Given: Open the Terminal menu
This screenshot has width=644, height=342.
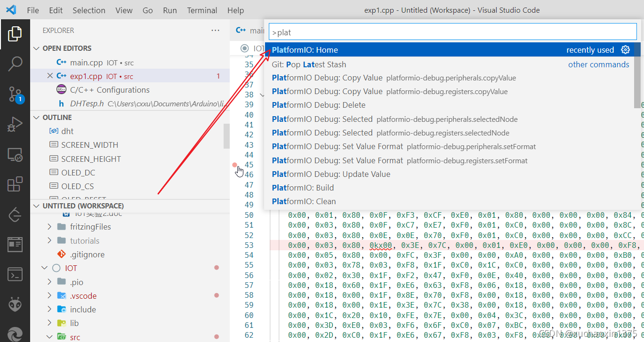Looking at the screenshot, I should (202, 10).
